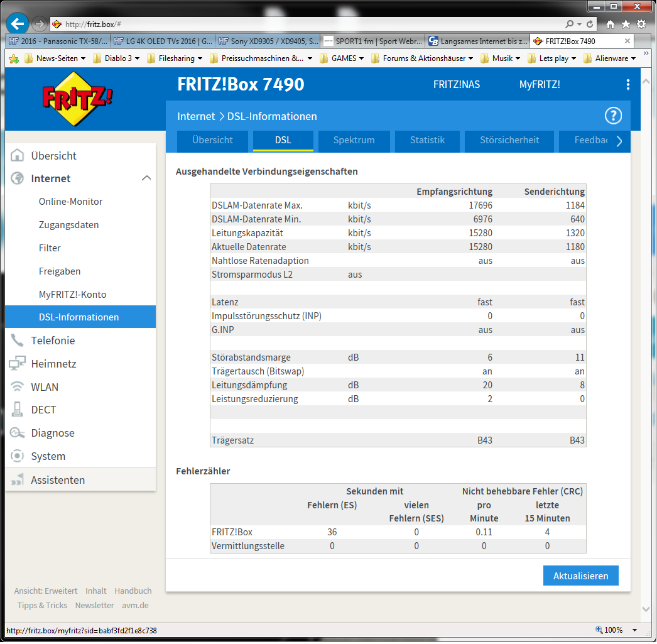Click the Telefonie phone icon
The image size is (657, 644).
17,341
